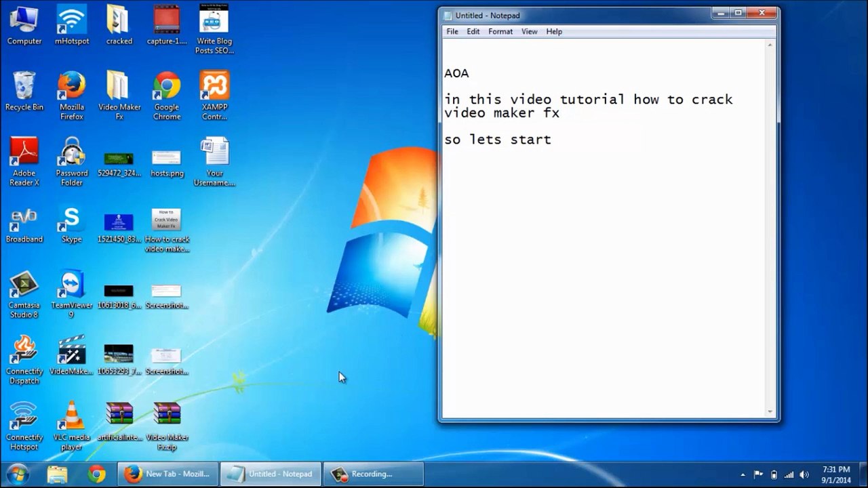Select the Video Maker Fx.zip archive icon
868x488 pixels.
tap(167, 426)
